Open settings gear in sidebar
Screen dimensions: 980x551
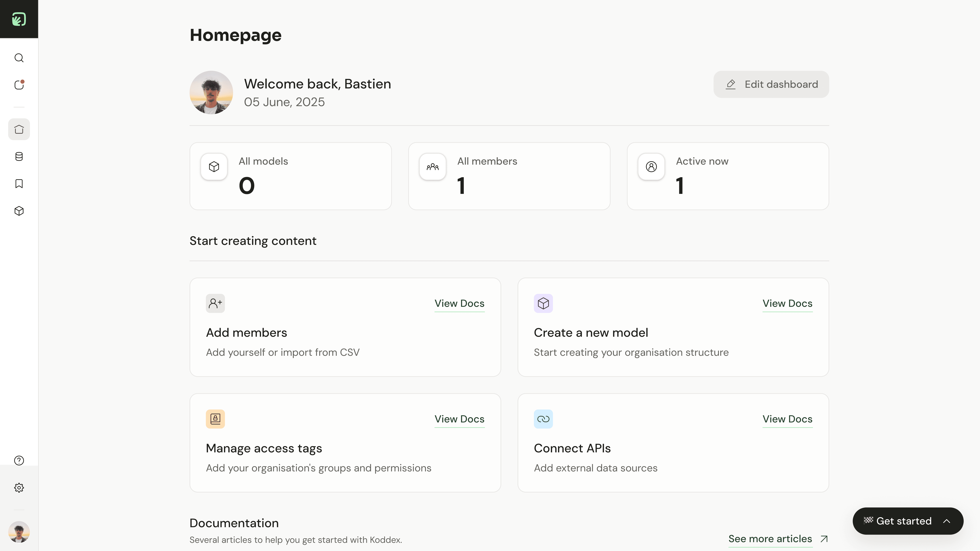pos(19,488)
